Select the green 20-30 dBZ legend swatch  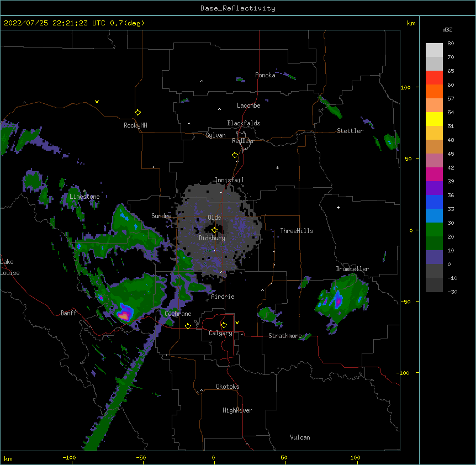pyautogui.click(x=434, y=230)
